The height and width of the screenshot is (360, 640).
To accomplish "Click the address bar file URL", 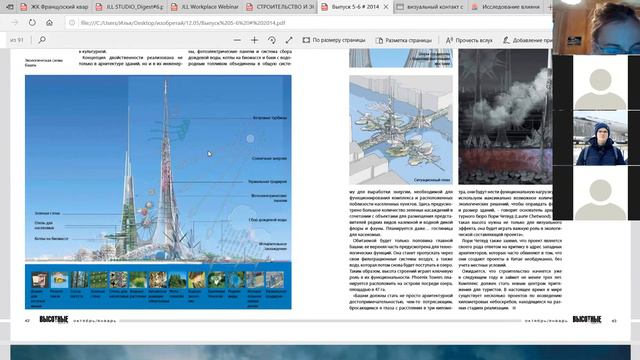I will pos(183,23).
